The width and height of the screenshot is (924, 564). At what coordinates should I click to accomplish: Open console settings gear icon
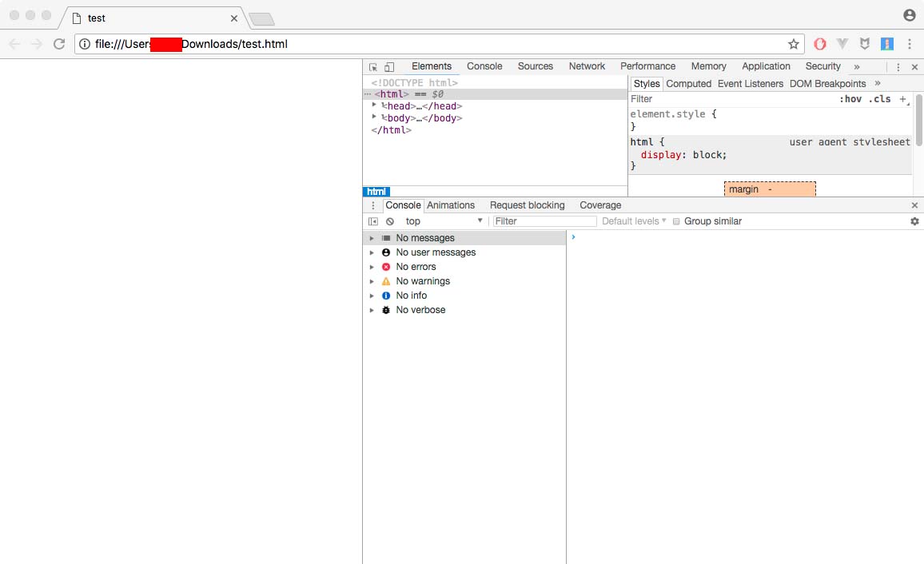914,221
